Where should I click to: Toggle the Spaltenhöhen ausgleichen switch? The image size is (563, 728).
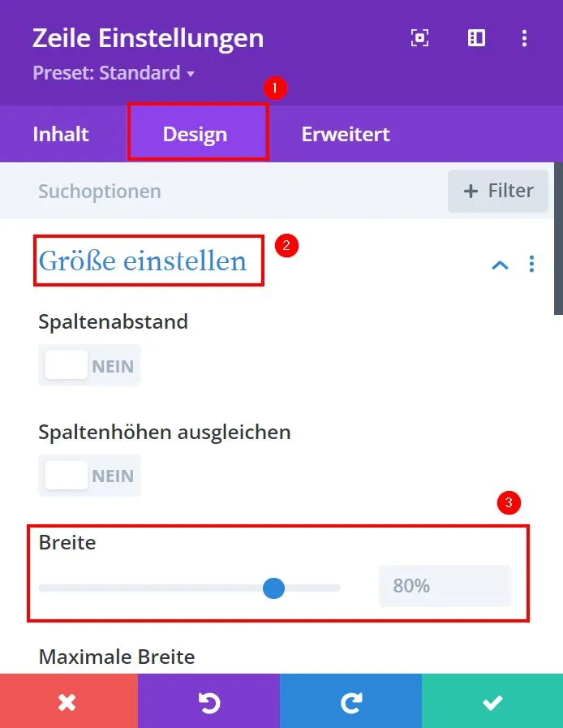tap(89, 476)
